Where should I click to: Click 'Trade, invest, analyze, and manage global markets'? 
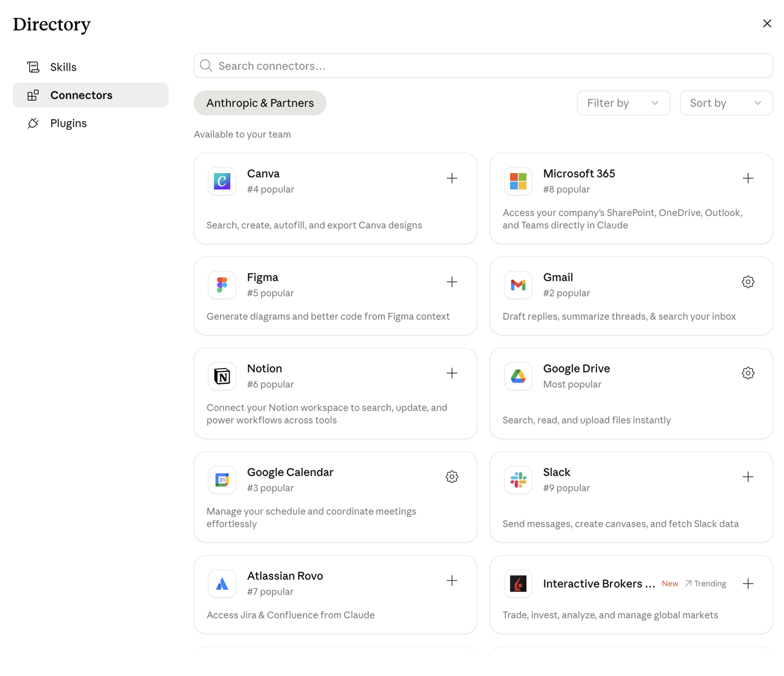(610, 615)
